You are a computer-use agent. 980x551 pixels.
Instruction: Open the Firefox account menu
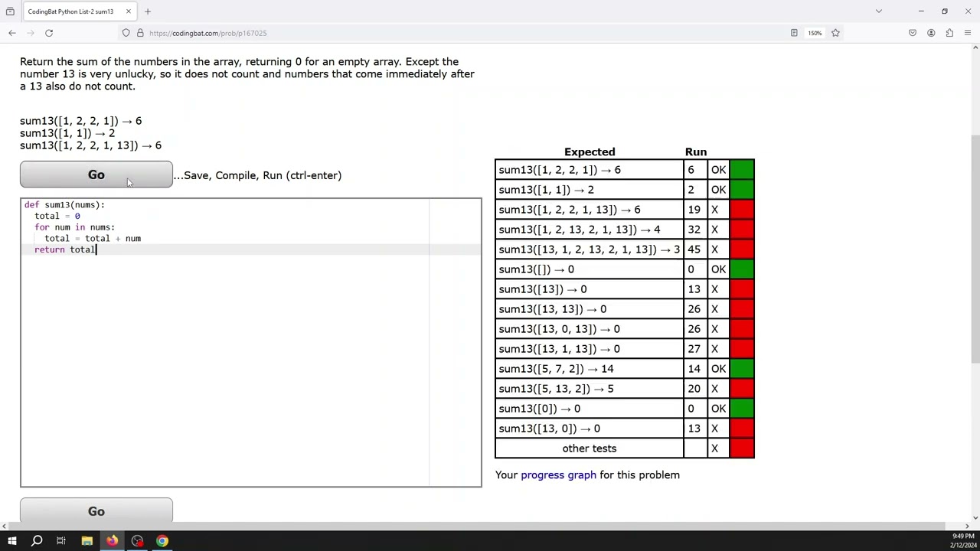coord(931,33)
